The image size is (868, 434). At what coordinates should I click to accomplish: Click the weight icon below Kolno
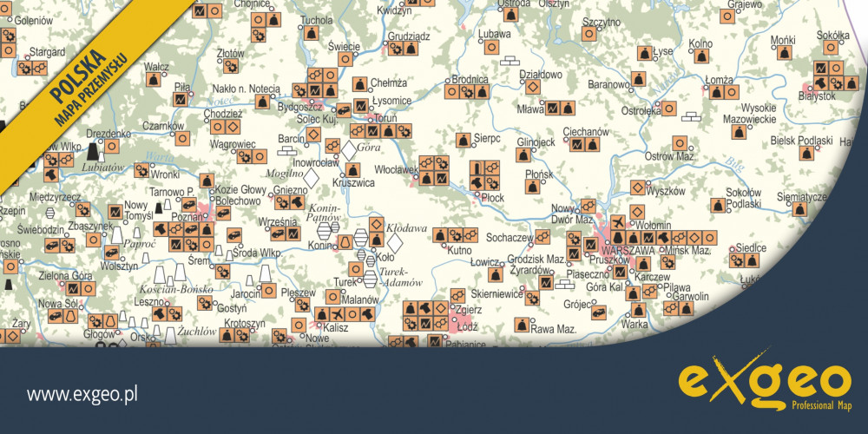[702, 56]
